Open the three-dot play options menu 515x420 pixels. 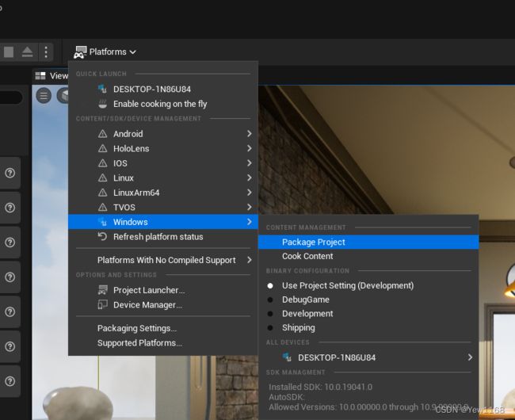pos(46,52)
